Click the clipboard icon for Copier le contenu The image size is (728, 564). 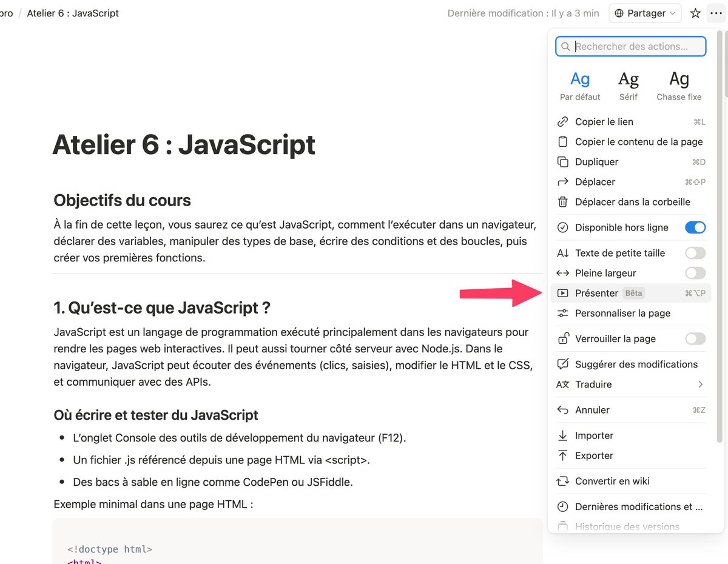point(563,142)
